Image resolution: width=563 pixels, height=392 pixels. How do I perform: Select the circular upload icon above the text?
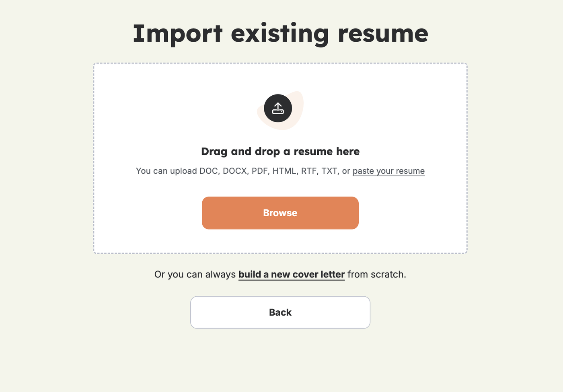tap(277, 108)
